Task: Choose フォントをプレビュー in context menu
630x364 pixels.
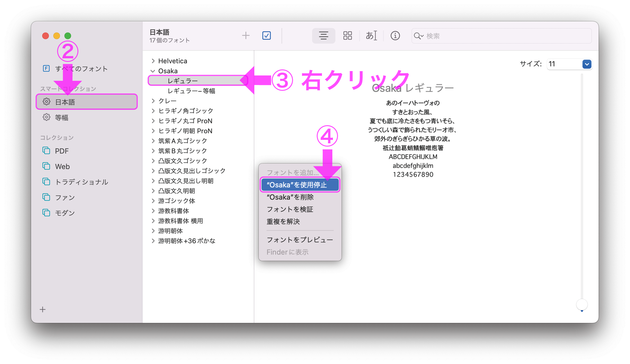Action: point(300,240)
